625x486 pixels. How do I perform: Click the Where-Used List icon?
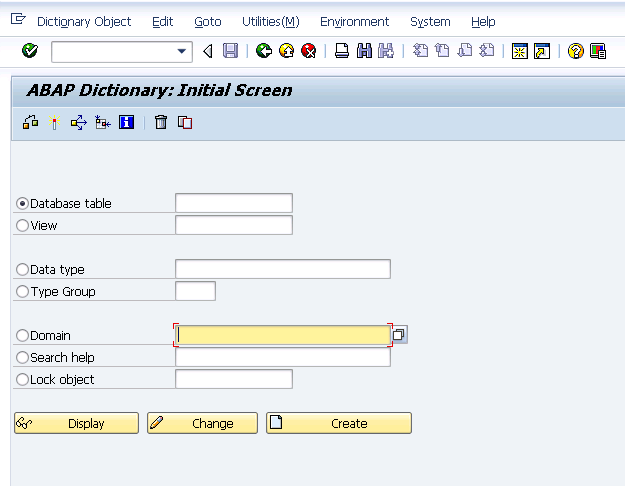click(79, 122)
